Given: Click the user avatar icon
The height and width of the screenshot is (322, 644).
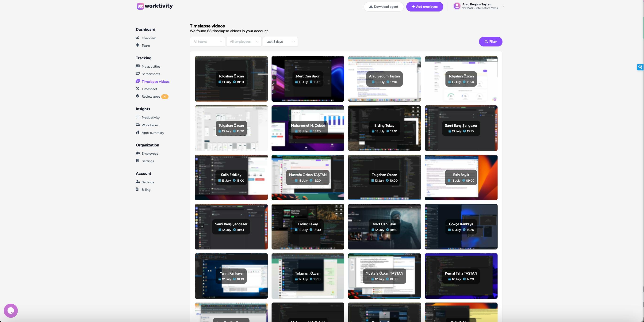Looking at the screenshot, I should click(457, 6).
